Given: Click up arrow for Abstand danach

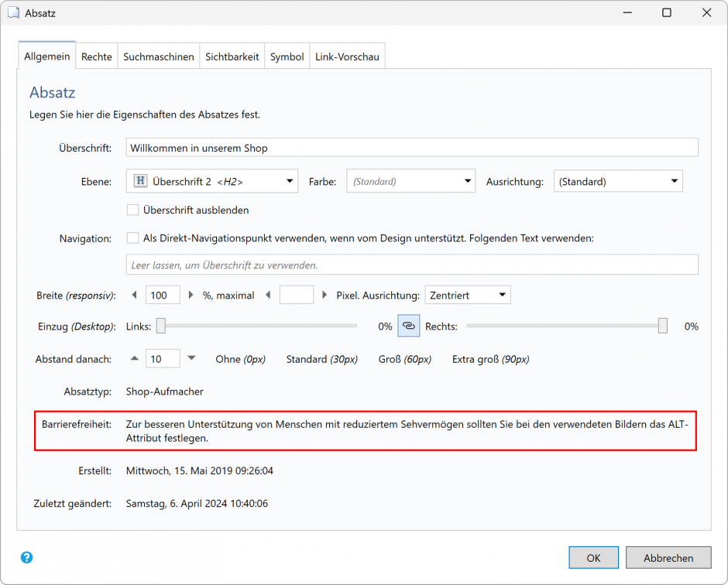Looking at the screenshot, I should [135, 358].
